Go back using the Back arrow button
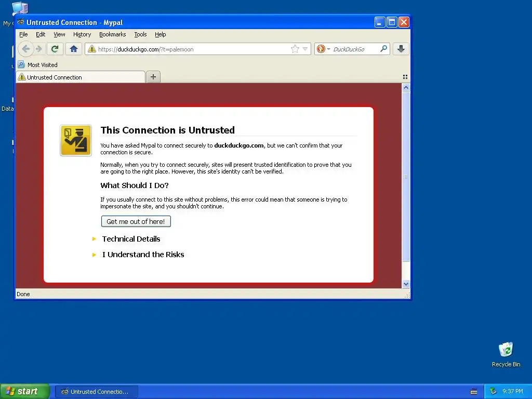This screenshot has height=399, width=532. tap(26, 49)
